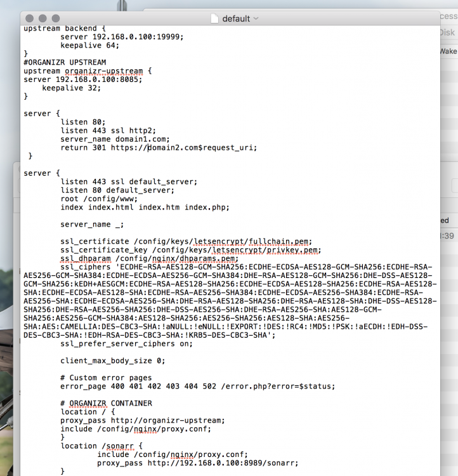The image size is (458, 476).
Task: Click the 'keepalive 32;' line
Action: click(x=71, y=88)
